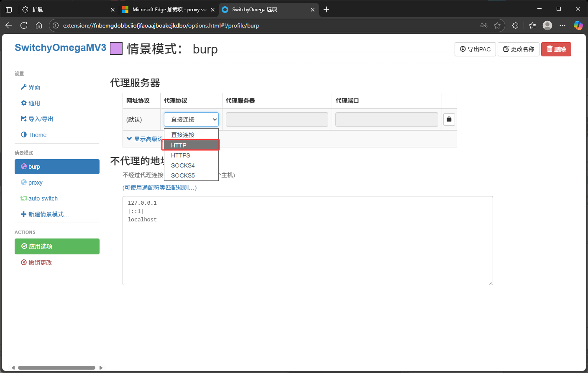Open the user profile avatar
This screenshot has height=373, width=588.
(547, 25)
